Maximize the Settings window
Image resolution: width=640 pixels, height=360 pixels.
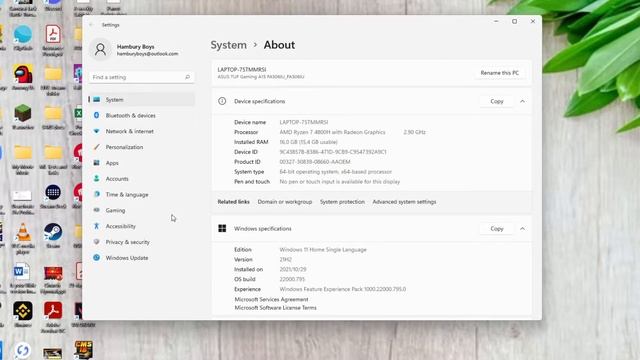(x=514, y=21)
